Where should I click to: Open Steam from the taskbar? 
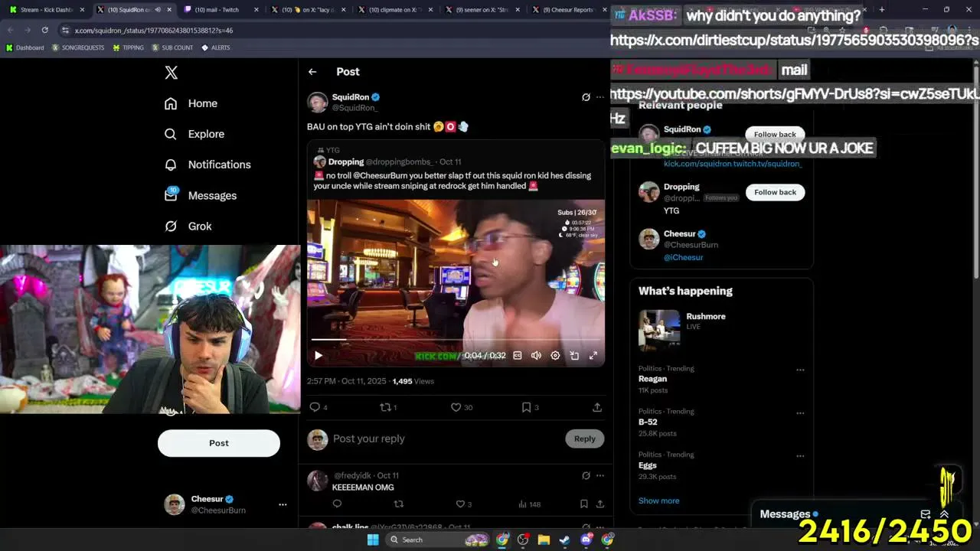564,540
